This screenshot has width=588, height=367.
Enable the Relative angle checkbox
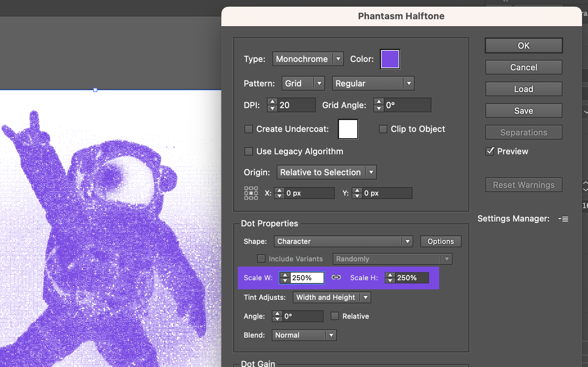coord(335,316)
